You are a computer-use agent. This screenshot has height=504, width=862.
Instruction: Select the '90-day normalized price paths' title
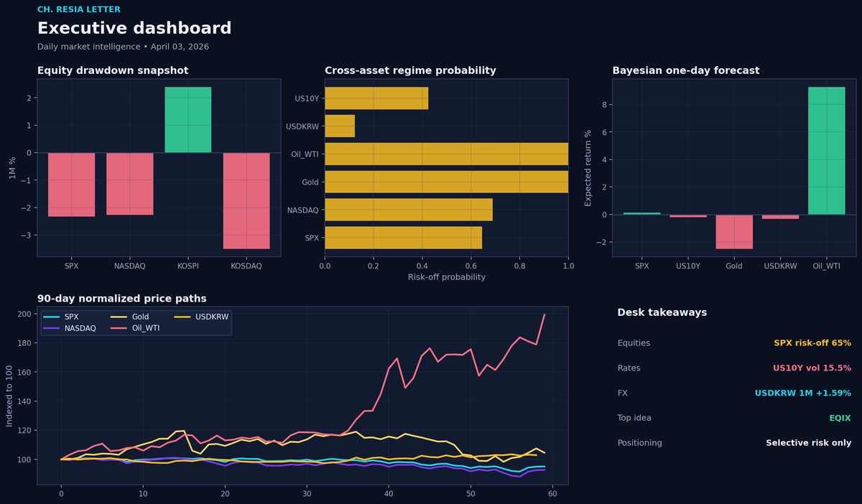(x=122, y=298)
